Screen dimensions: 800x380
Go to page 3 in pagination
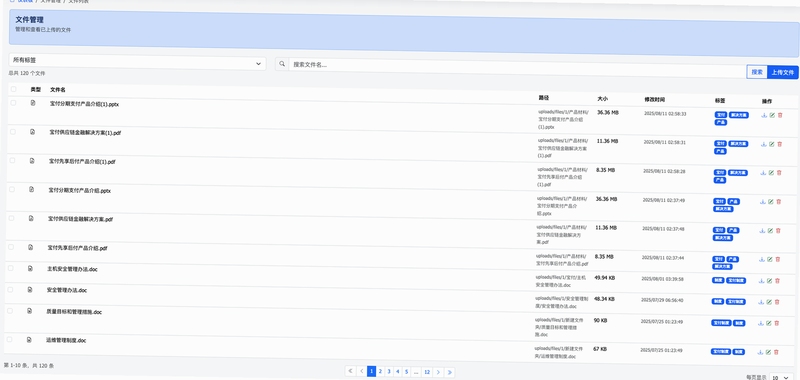pos(389,371)
